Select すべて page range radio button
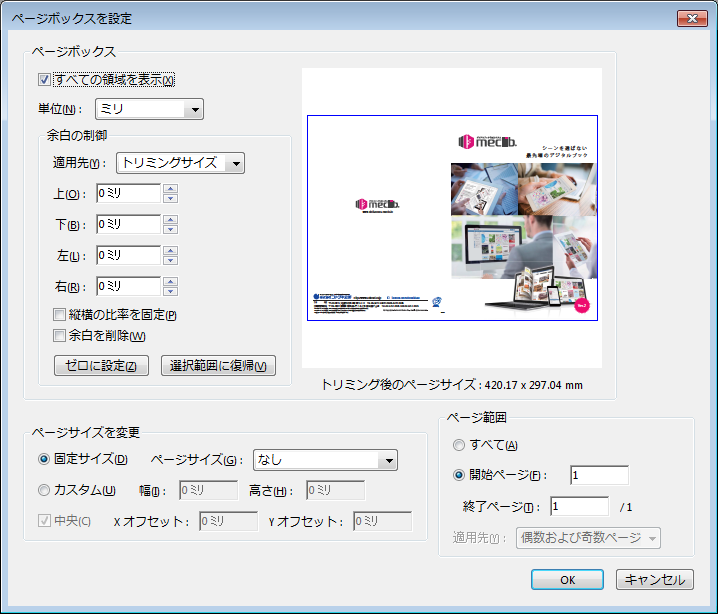Screen dimensions: 718x614 [460, 445]
